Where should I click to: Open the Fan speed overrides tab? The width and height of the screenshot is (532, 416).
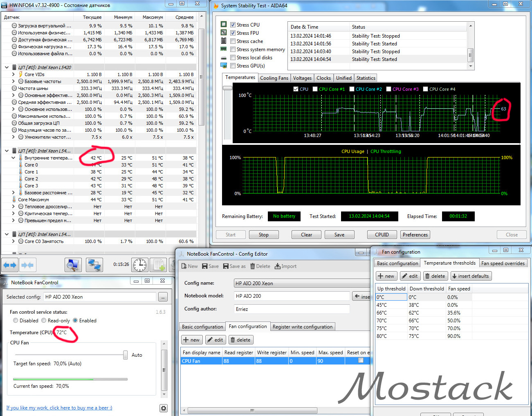tap(503, 263)
